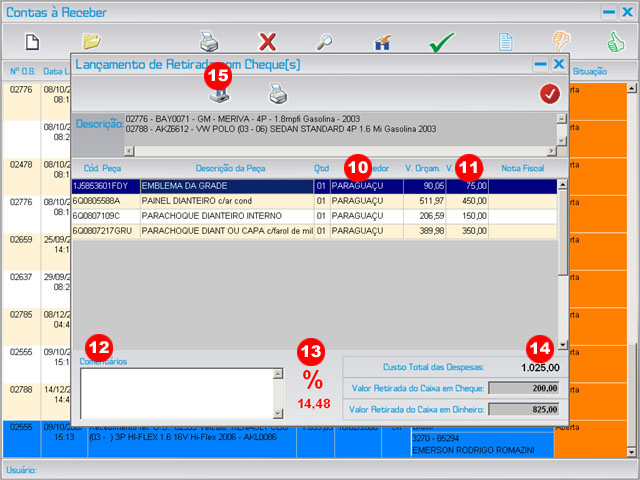Click the green checkmark confirm icon in main toolbar
Image resolution: width=640 pixels, height=480 pixels.
441,42
